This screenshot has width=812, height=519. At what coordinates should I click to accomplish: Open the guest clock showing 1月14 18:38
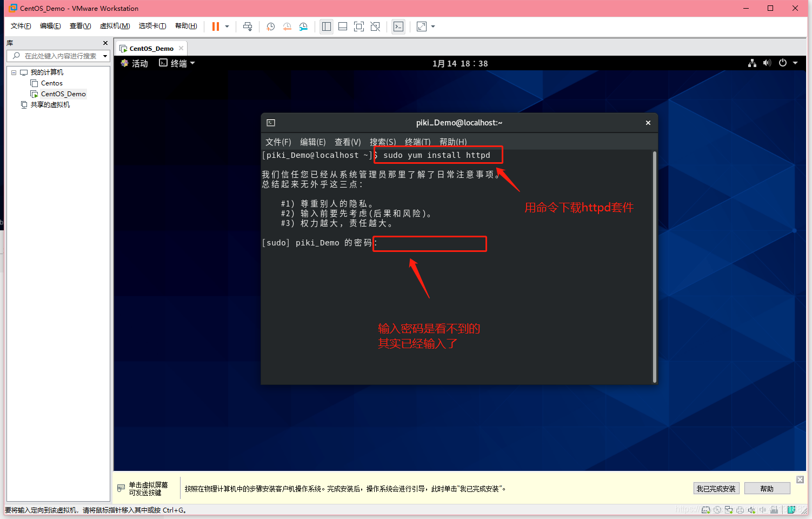pos(460,63)
